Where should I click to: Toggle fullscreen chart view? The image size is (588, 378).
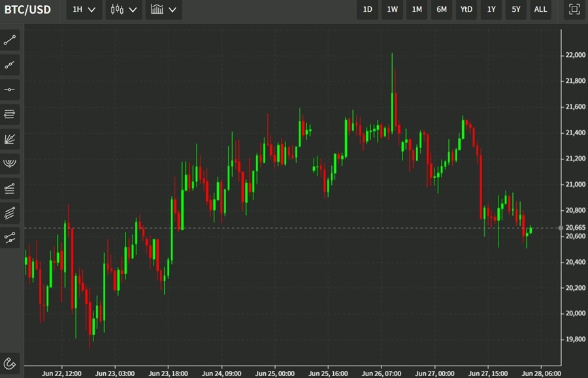pos(574,9)
